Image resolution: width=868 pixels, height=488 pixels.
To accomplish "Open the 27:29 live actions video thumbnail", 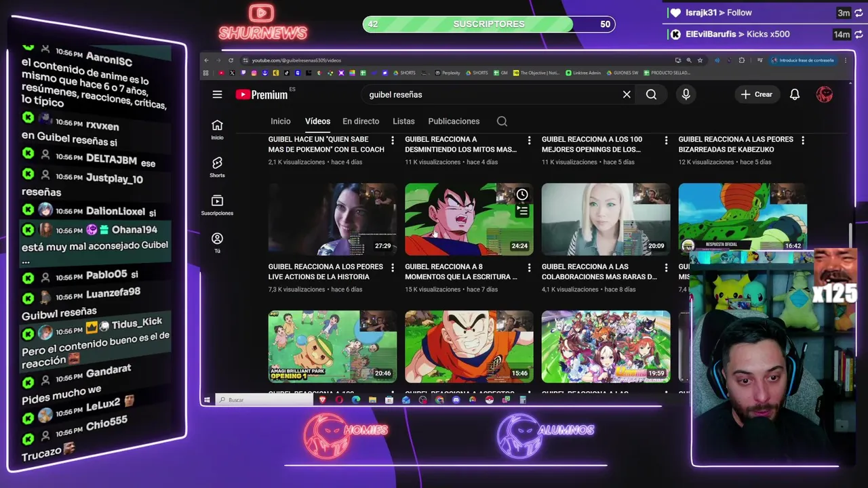I will [x=333, y=219].
